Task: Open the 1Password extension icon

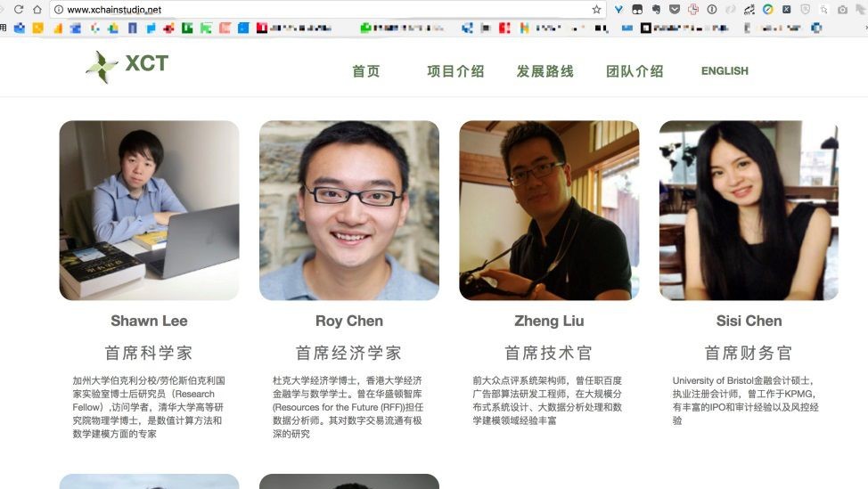Action: click(712, 10)
